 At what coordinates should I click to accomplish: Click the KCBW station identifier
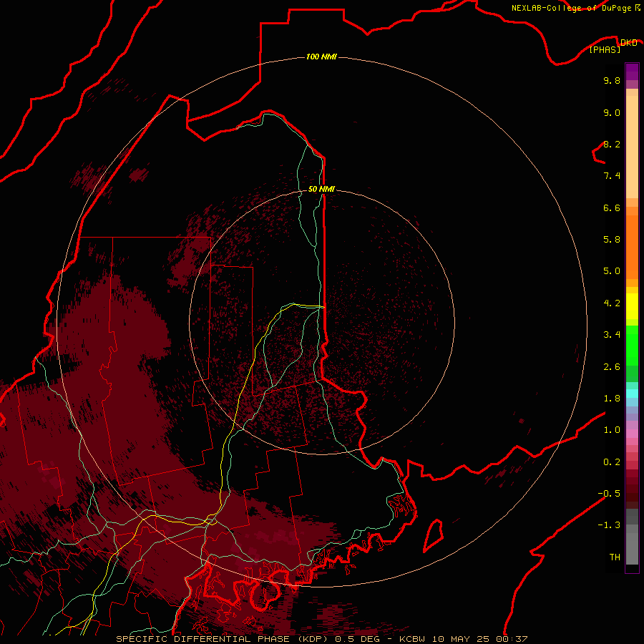pos(412,639)
